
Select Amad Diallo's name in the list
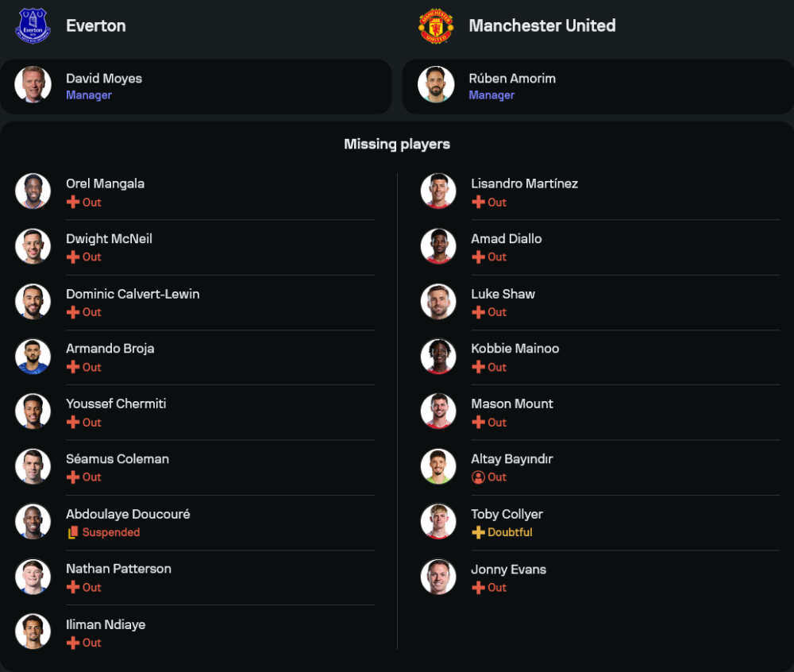507,239
